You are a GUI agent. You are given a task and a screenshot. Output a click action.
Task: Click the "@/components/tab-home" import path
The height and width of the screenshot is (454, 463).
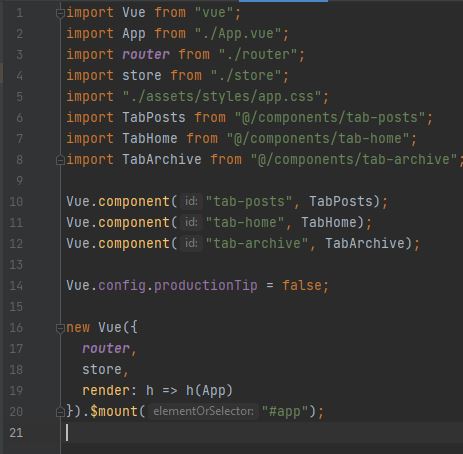[318, 139]
